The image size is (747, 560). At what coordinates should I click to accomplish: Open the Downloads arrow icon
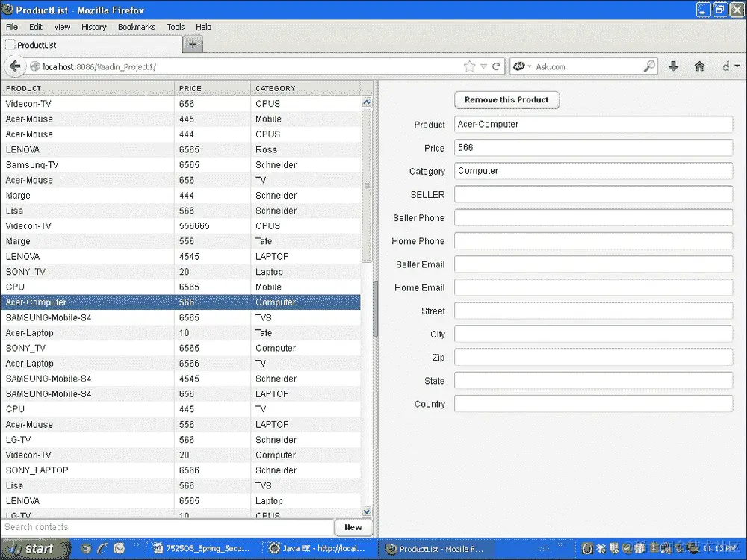pyautogui.click(x=673, y=66)
